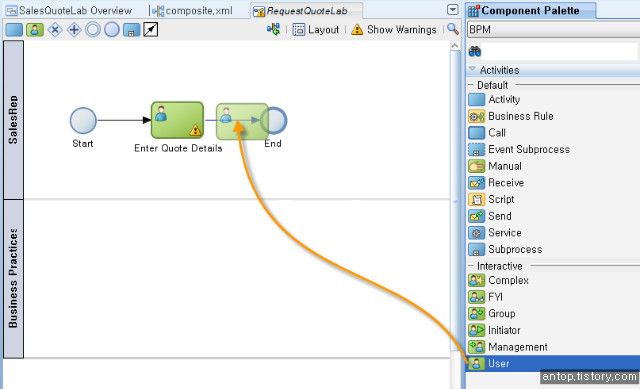Screen dimensions: 640x389
Task: Select Business Rule in the palette
Action: pos(511,116)
